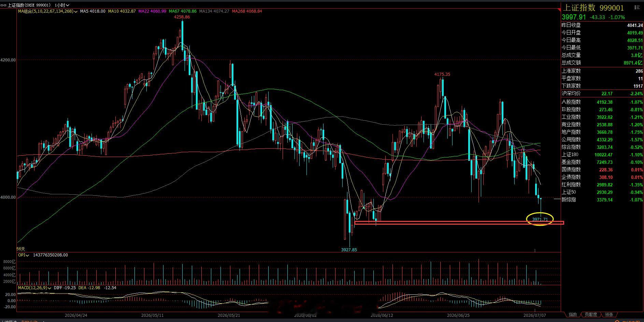
Task: Click the DEA -12.98 value
Action: (x=89, y=288)
